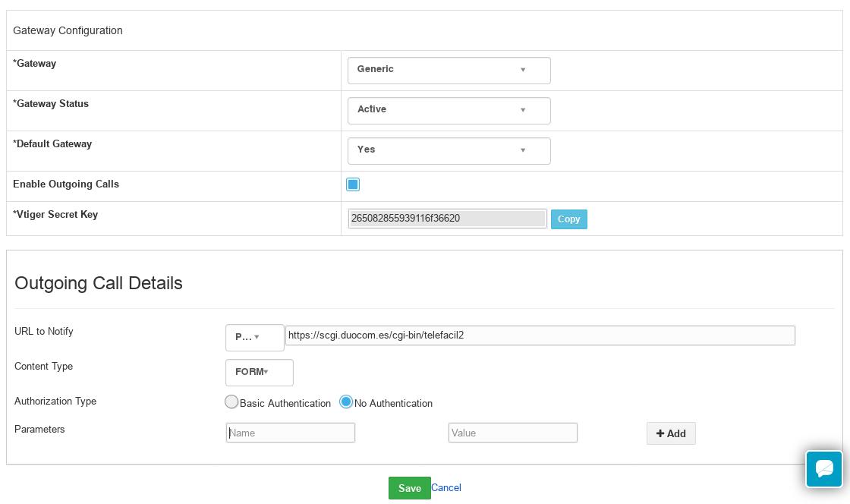This screenshot has width=850, height=504.
Task: Copy the Vtiger secret key
Action: point(568,219)
